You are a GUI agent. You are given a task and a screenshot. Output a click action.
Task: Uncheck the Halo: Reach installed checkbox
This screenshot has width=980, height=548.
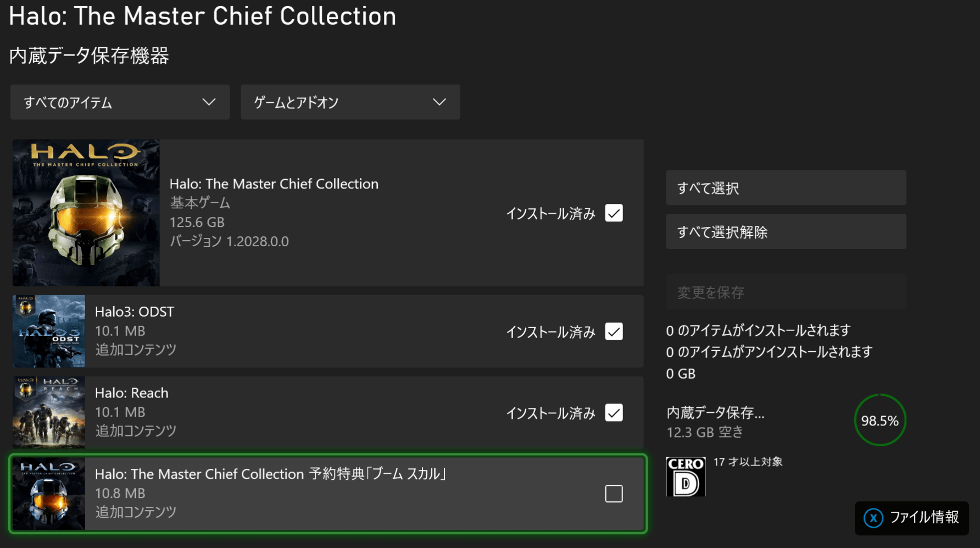(x=614, y=413)
